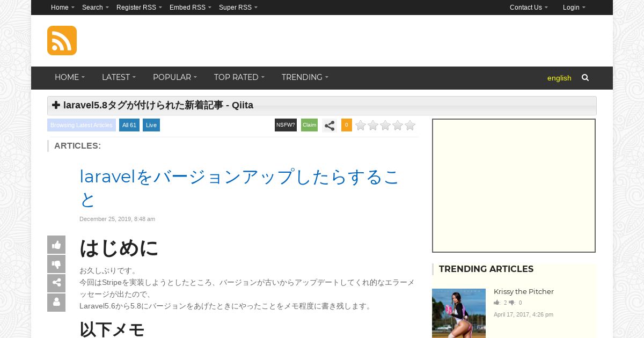Click the TRENDING ARTICLES heading
Screen dimensions: 644x338
click(486, 269)
